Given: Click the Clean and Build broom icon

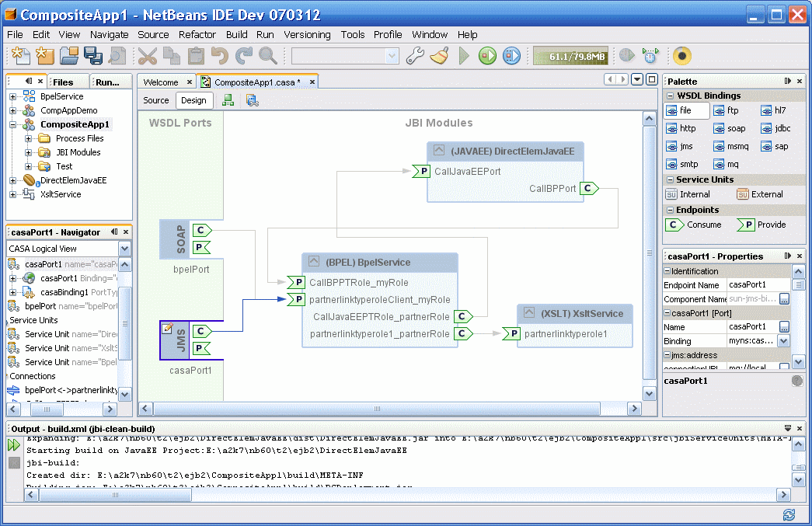Looking at the screenshot, I should click(440, 56).
